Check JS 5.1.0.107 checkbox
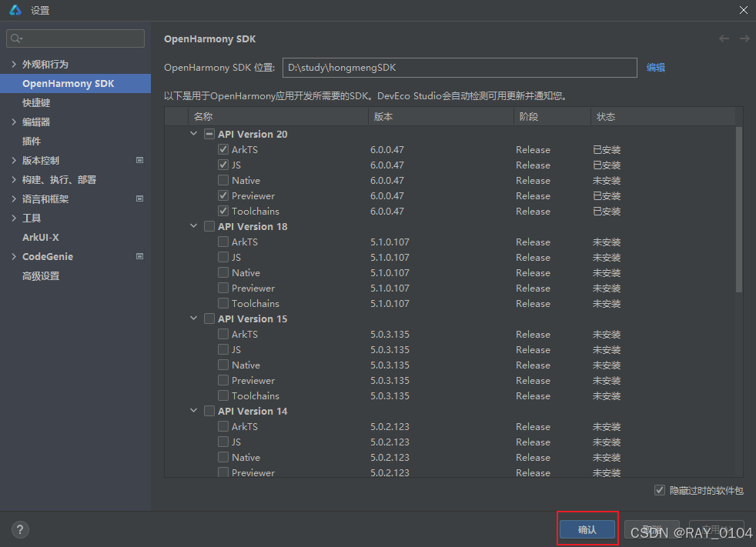Viewport: 756px width, 547px height. [222, 257]
